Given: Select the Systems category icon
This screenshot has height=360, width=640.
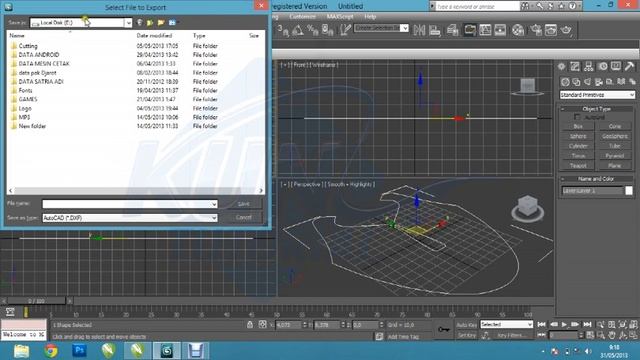Looking at the screenshot, I should point(632,82).
